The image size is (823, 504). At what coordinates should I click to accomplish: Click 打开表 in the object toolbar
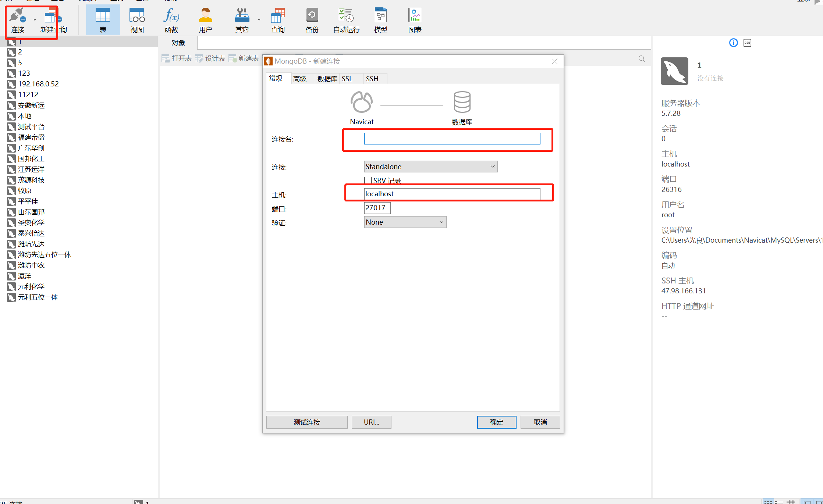click(177, 58)
